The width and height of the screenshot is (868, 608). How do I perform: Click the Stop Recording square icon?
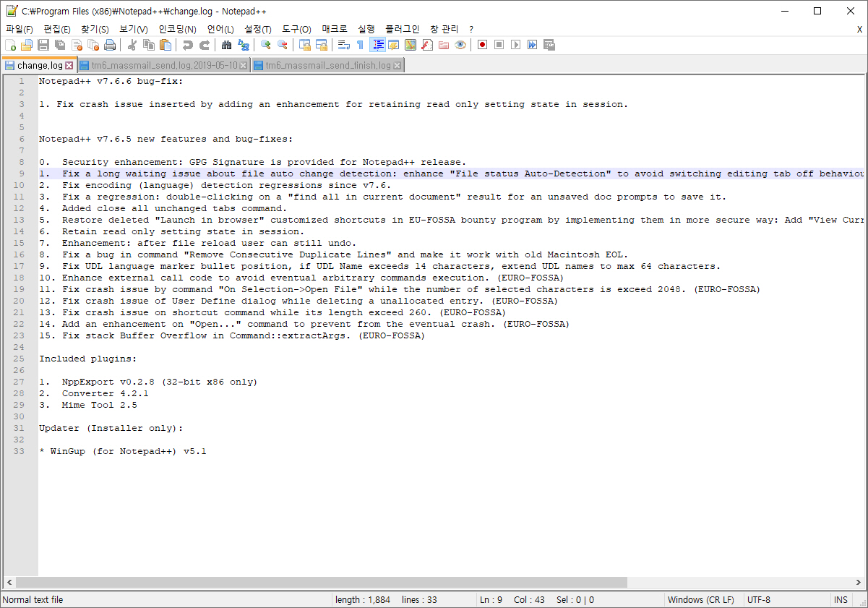pyautogui.click(x=499, y=45)
